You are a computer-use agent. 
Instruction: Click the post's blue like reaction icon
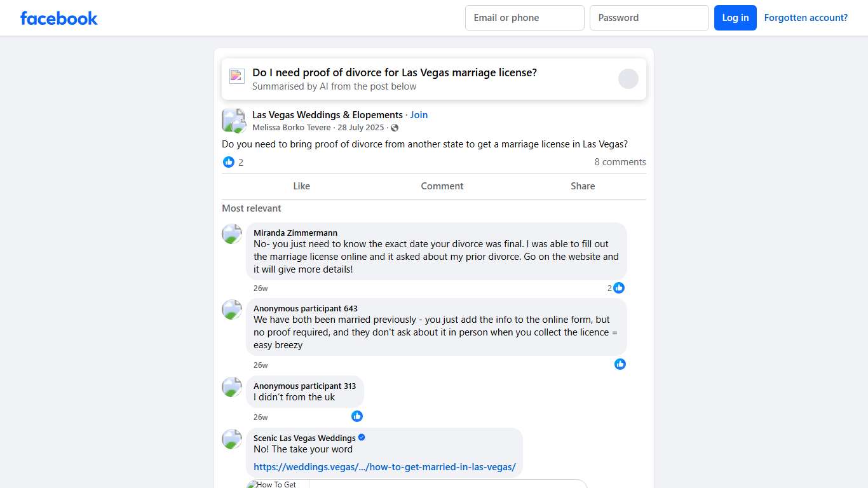tap(229, 162)
